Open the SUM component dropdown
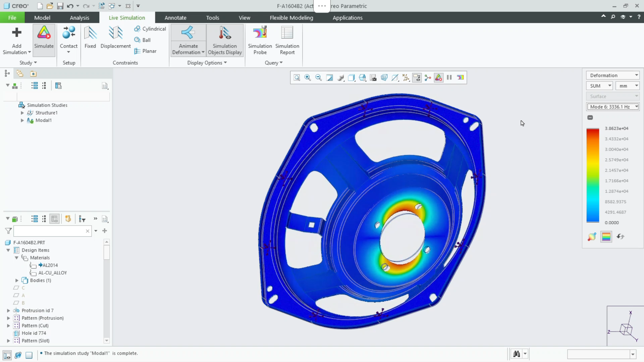Image resolution: width=644 pixels, height=362 pixels. (x=600, y=86)
